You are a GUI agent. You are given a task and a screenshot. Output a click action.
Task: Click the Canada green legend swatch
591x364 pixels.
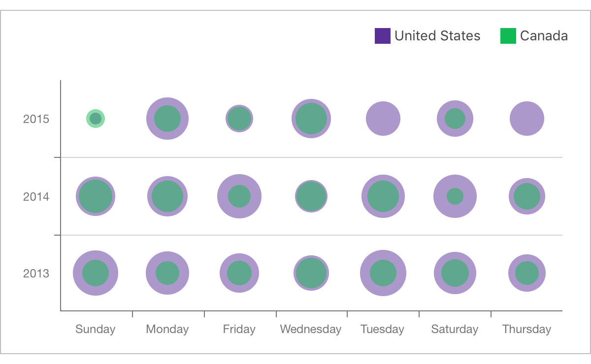pos(508,36)
